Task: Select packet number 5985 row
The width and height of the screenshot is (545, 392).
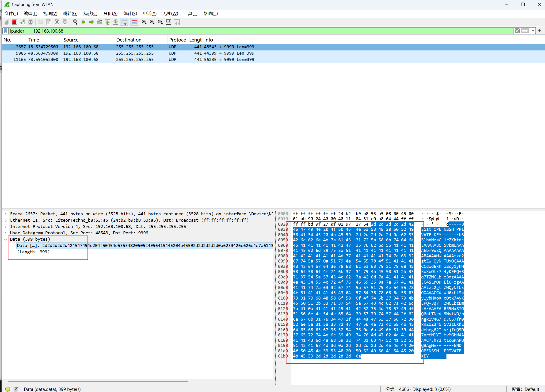Action: tap(273, 53)
